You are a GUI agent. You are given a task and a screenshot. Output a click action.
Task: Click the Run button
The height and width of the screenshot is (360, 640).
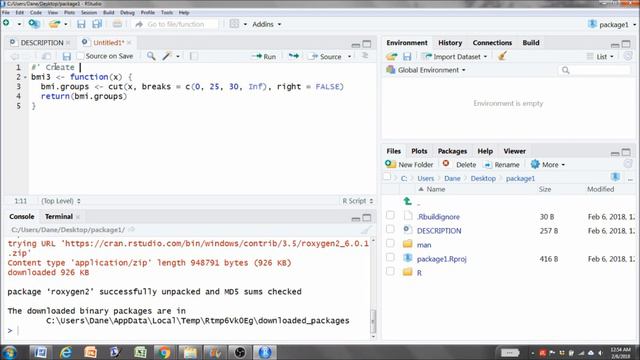coord(264,56)
